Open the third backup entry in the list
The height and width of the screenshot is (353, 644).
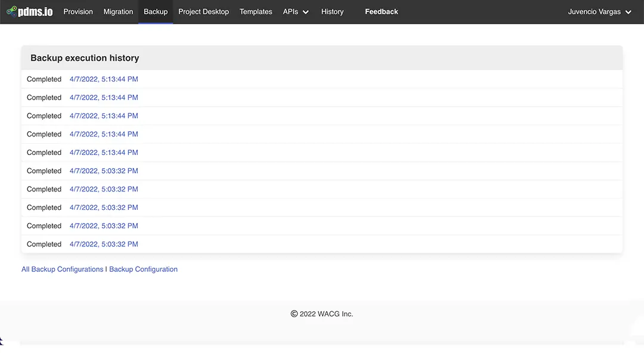tap(104, 116)
